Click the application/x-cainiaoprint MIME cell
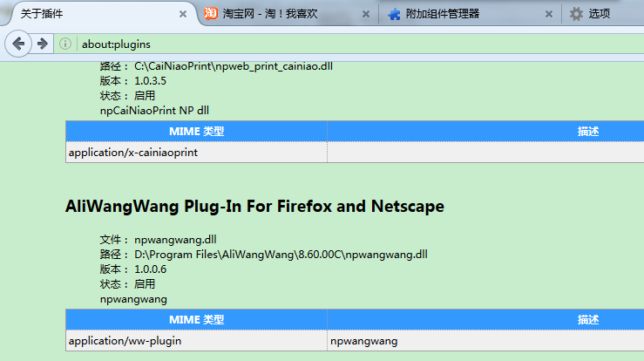 (196, 152)
